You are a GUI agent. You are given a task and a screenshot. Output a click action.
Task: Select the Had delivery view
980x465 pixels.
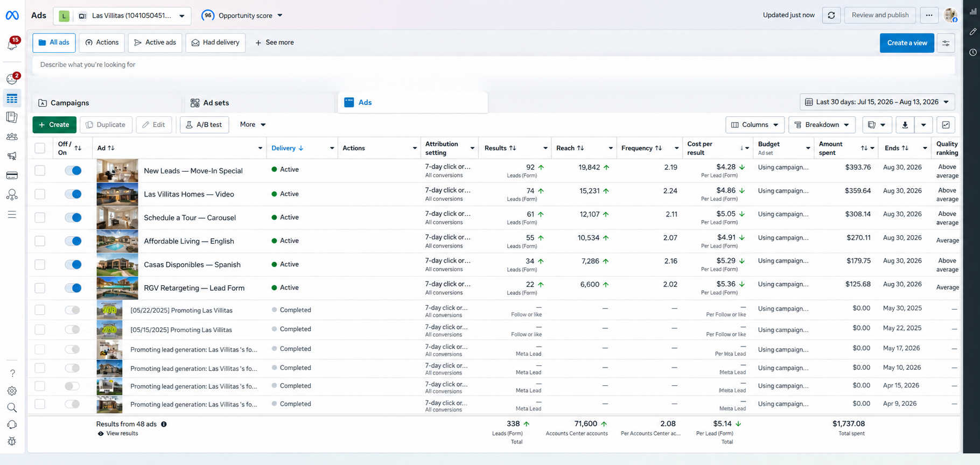[x=215, y=43]
